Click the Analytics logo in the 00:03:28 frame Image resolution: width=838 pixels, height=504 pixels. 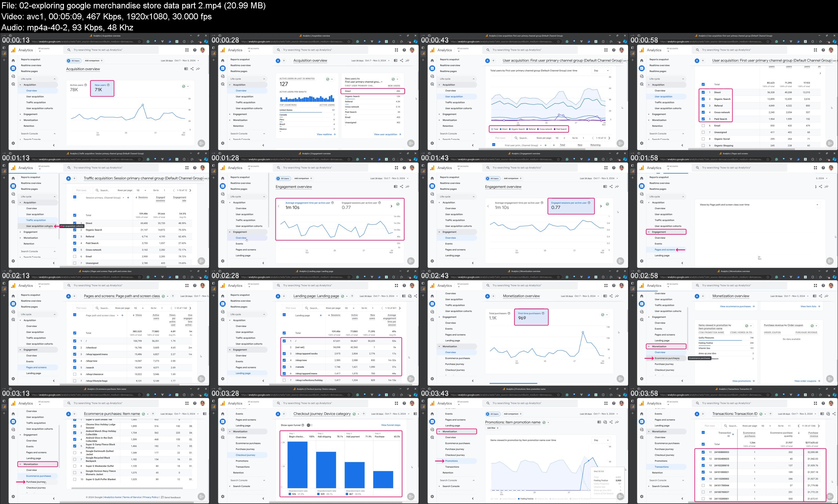click(x=223, y=404)
